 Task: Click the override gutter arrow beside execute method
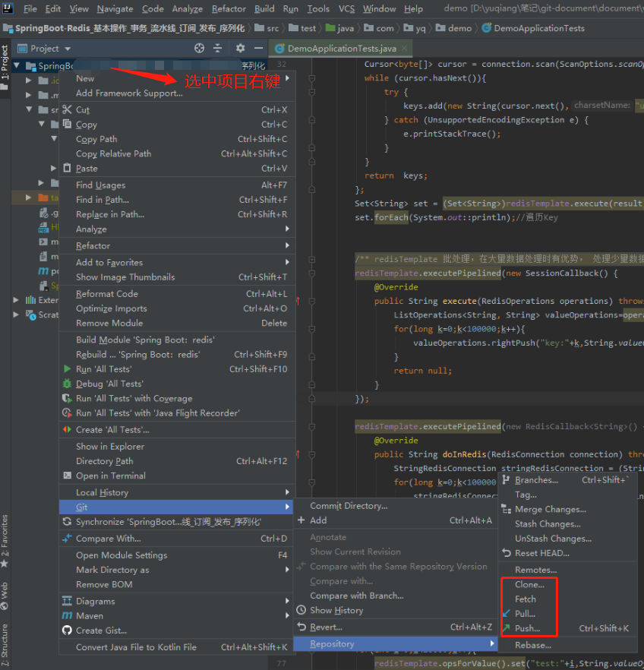(298, 302)
